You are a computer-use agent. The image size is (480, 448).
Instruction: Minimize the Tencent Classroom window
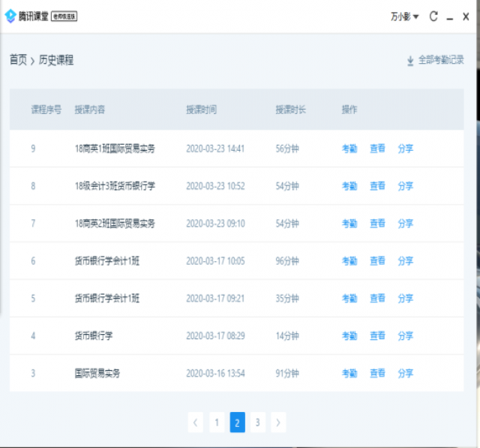pyautogui.click(x=449, y=17)
